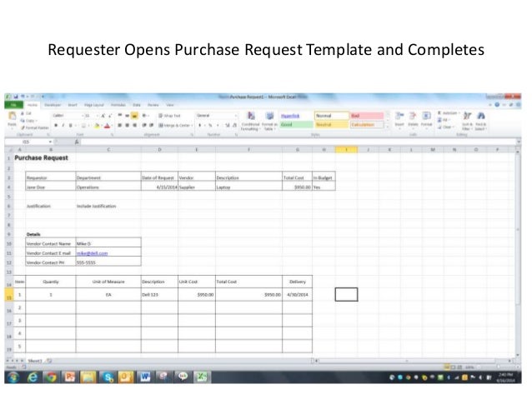
Task: Select the Sheet1 worksheet tab
Action: 35,361
